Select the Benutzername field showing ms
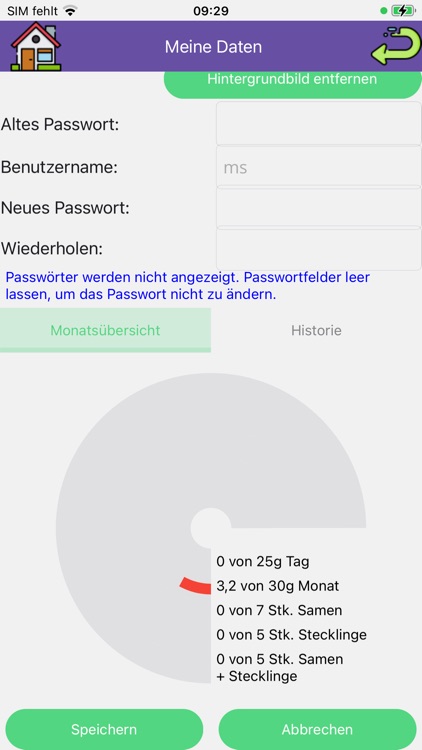422x750 pixels. 319,167
